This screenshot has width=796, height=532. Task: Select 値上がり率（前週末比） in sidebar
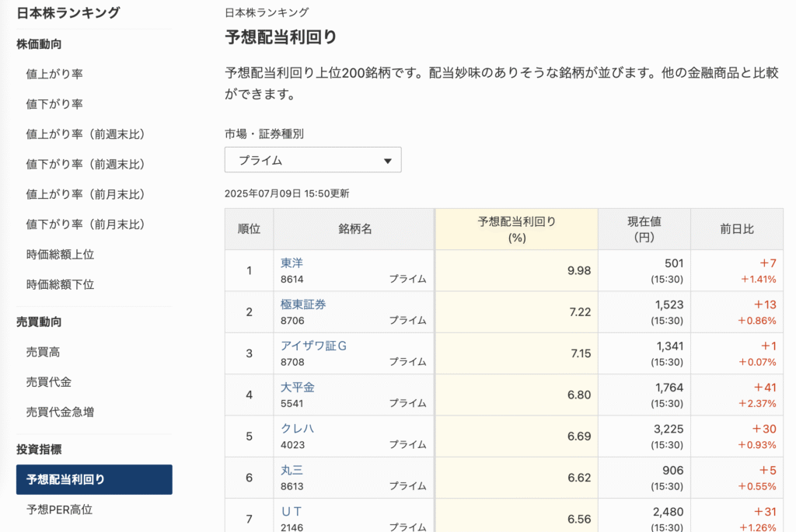[86, 134]
